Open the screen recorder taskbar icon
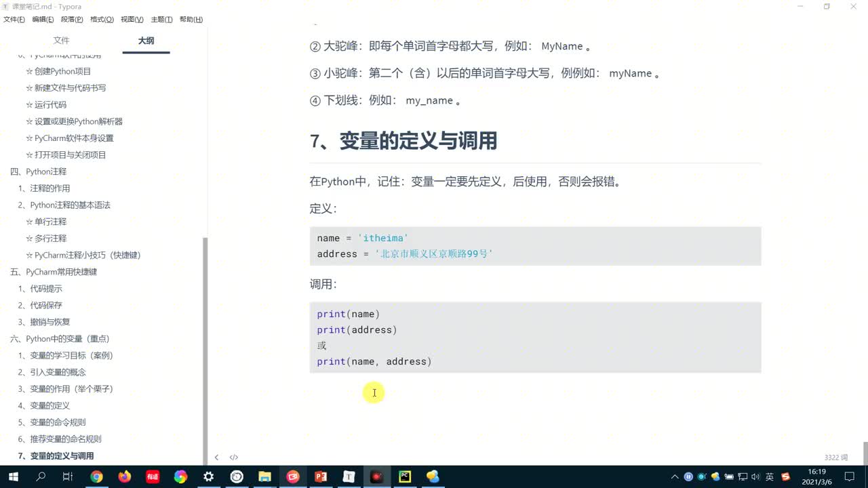The image size is (868, 488). (376, 476)
